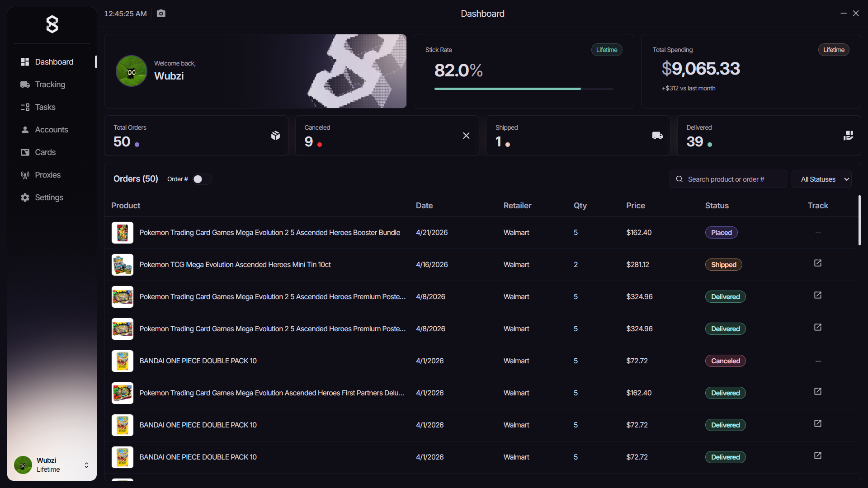The height and width of the screenshot is (488, 868).
Task: Click the Booster Bundle product thumbnail
Action: [123, 233]
